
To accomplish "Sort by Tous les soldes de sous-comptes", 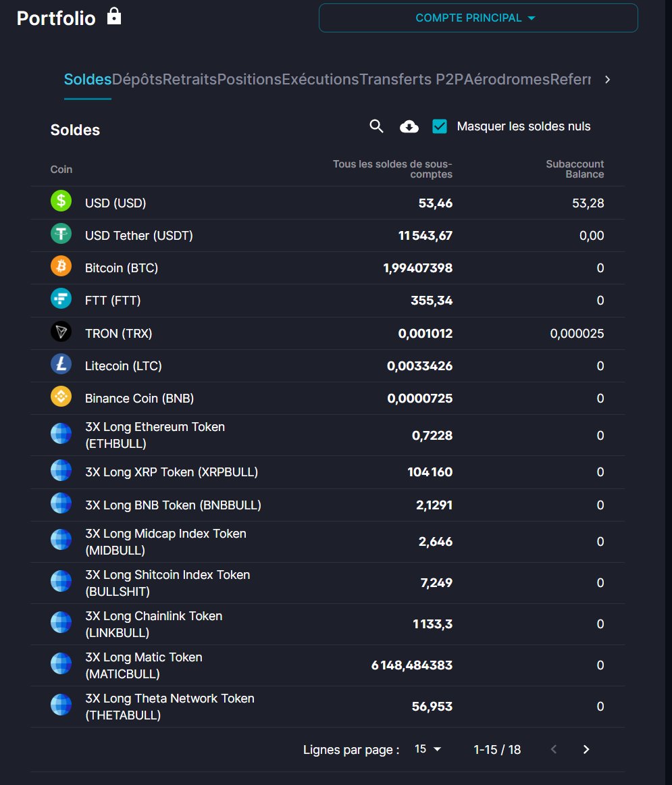I will click(x=392, y=169).
